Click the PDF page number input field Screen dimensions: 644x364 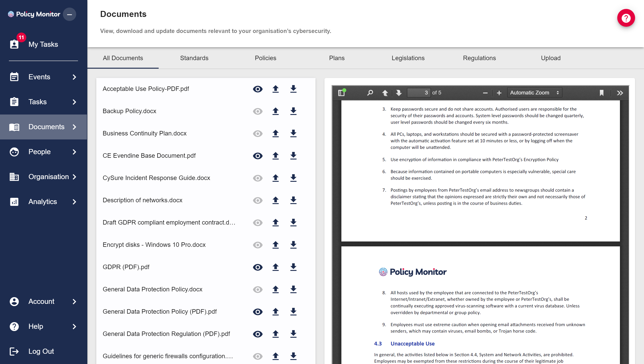419,93
